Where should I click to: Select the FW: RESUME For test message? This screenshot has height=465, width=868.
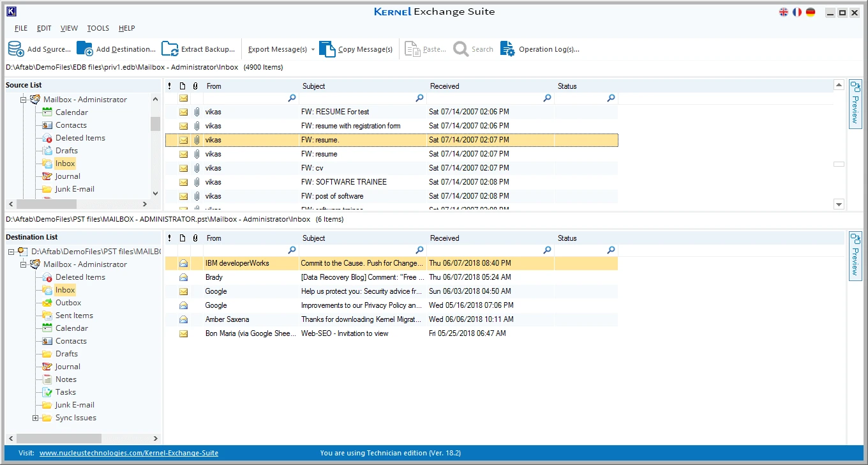click(391, 112)
